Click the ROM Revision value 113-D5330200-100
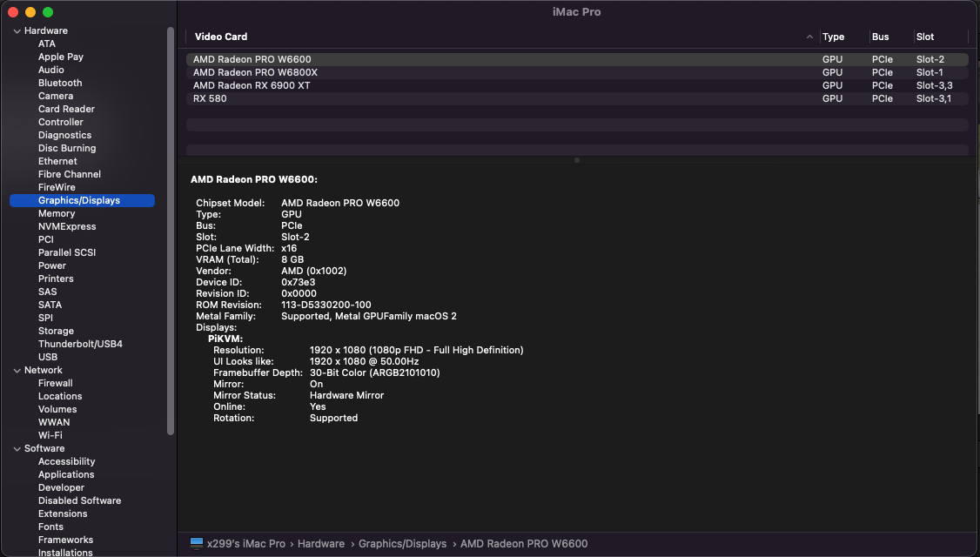The width and height of the screenshot is (980, 557). (x=326, y=305)
